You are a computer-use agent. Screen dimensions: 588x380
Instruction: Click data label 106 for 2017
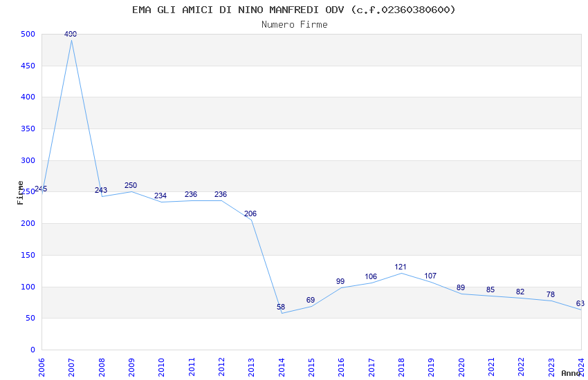pos(371,276)
